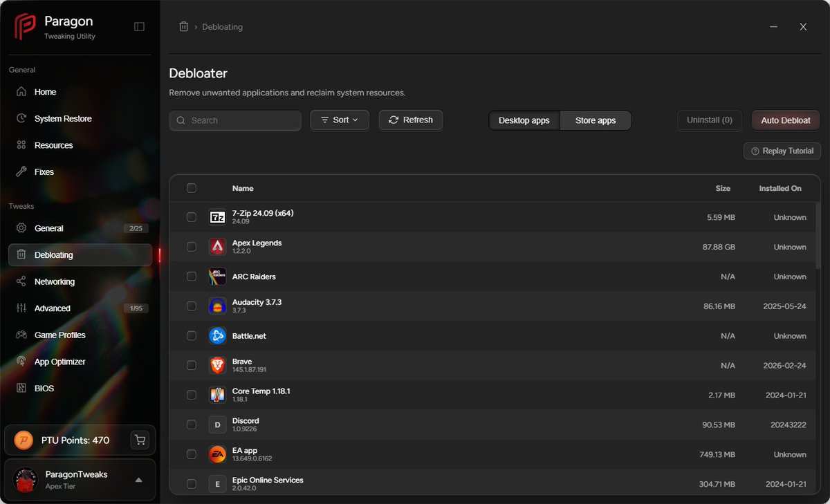Select the System Restore sidebar icon
Image resolution: width=830 pixels, height=504 pixels.
click(21, 118)
